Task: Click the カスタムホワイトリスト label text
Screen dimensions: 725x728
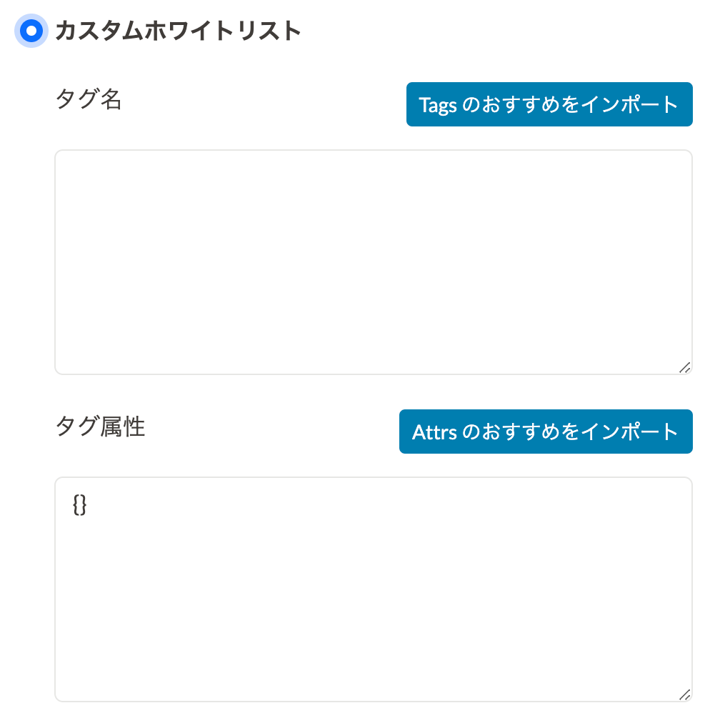Action: (178, 31)
